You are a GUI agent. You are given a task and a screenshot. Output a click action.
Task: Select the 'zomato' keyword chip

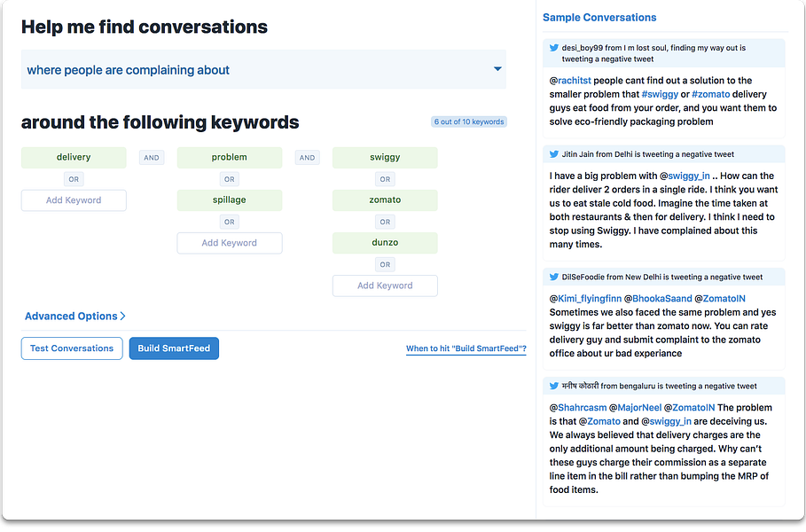385,200
